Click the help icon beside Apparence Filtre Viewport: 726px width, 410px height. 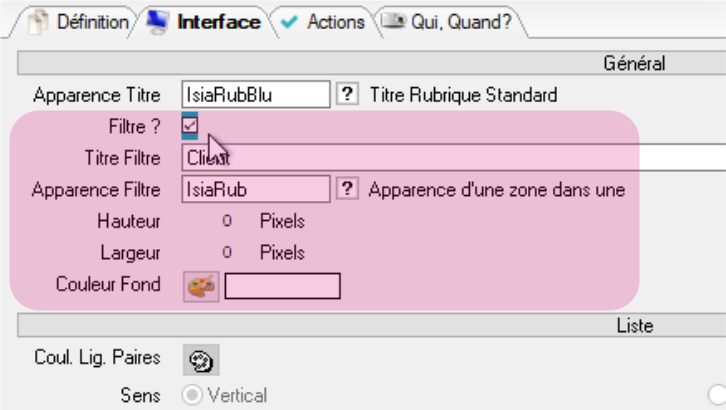click(347, 189)
